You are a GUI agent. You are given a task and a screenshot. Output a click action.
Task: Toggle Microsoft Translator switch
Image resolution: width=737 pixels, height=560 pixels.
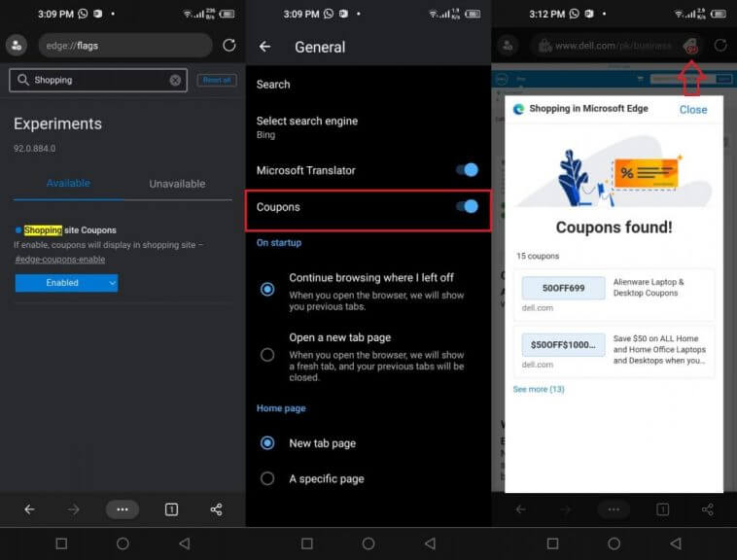(x=468, y=169)
